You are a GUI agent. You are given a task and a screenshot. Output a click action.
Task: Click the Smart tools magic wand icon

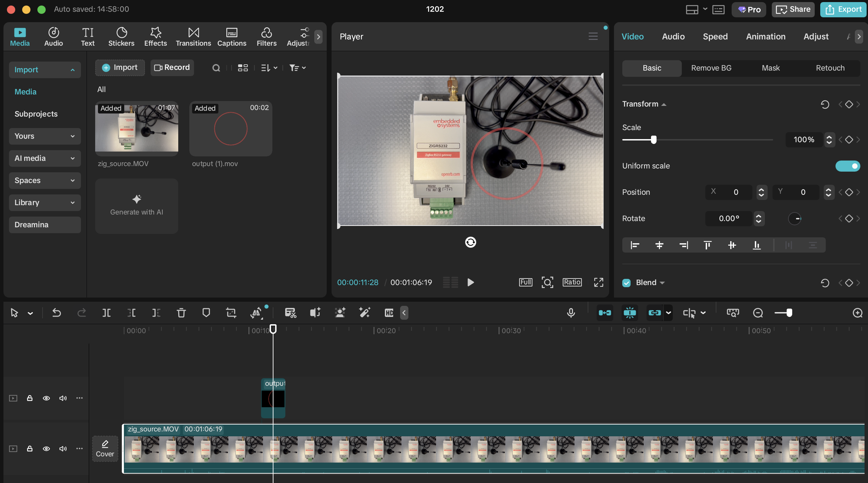(364, 312)
